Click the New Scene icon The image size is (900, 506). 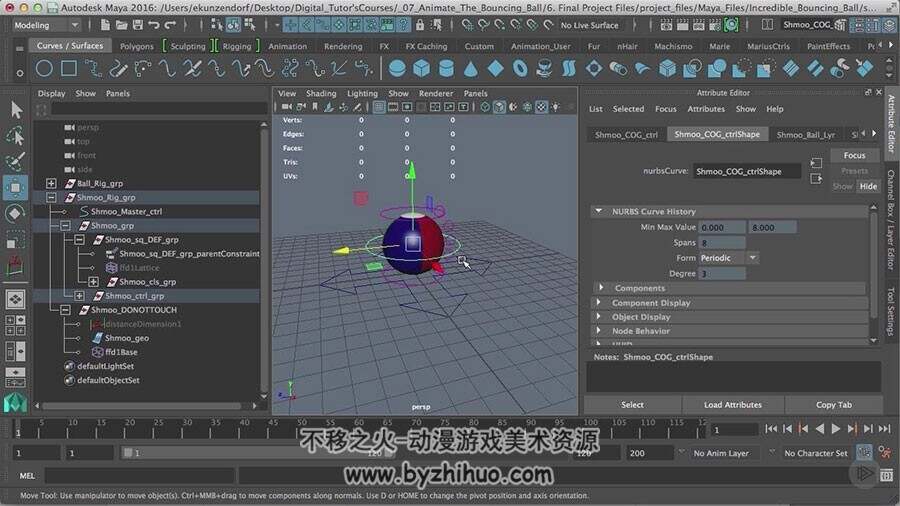click(105, 25)
